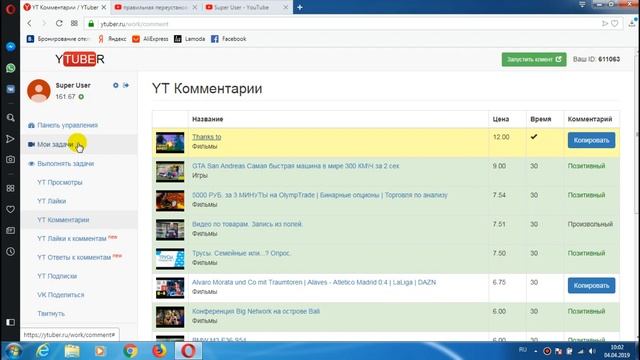Open Alvaro Morata und Co task link
Screen dimensions: 640x360
click(x=314, y=282)
